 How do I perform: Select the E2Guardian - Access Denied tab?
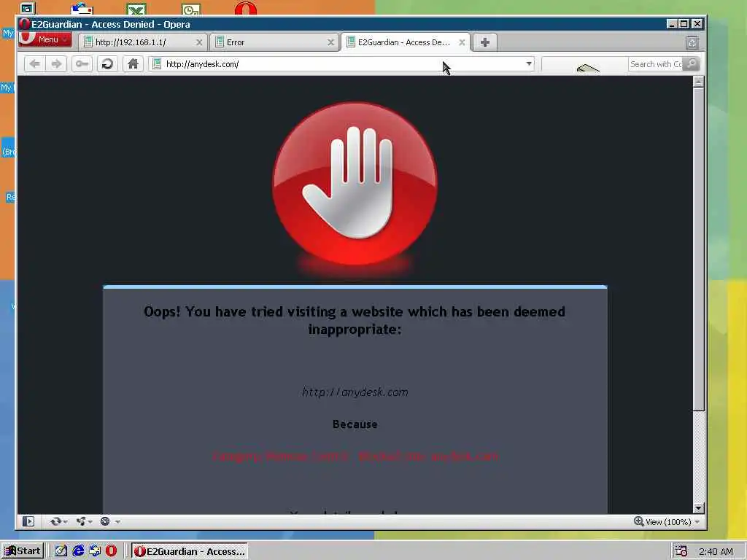406,42
